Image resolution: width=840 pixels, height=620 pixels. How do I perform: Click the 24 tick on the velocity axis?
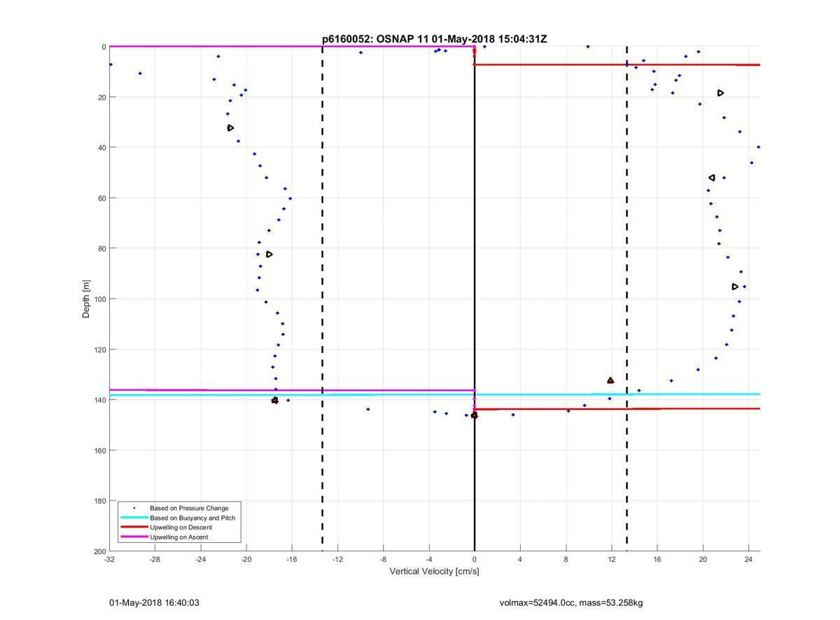[x=748, y=559]
